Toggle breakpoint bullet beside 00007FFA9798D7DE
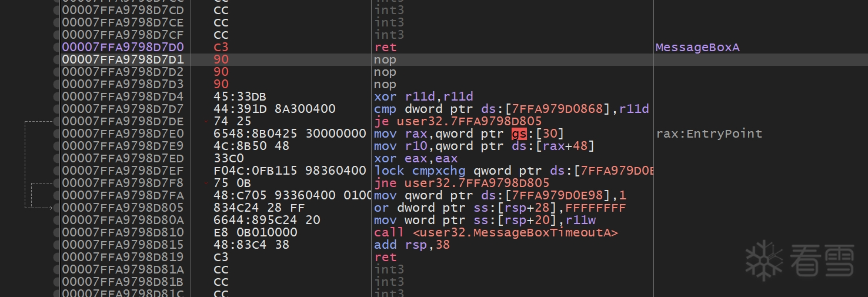 click(56, 121)
